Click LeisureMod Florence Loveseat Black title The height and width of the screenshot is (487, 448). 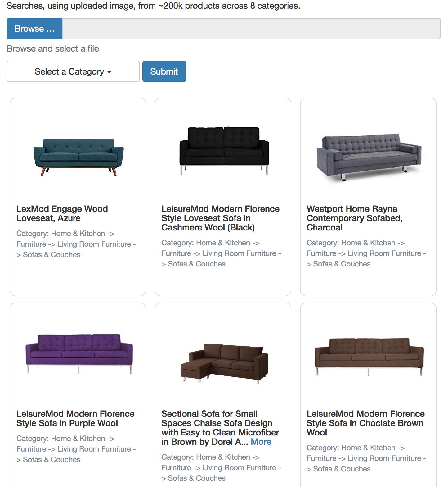220,218
